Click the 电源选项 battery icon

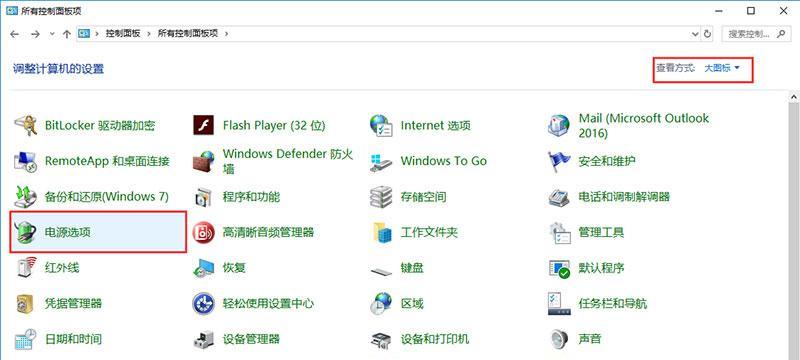tap(26, 233)
